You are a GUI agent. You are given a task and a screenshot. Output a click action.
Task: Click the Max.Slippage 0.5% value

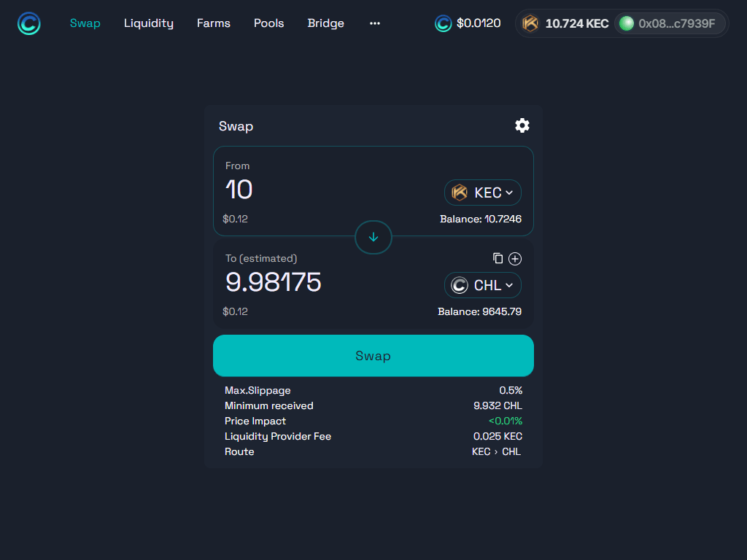511,391
